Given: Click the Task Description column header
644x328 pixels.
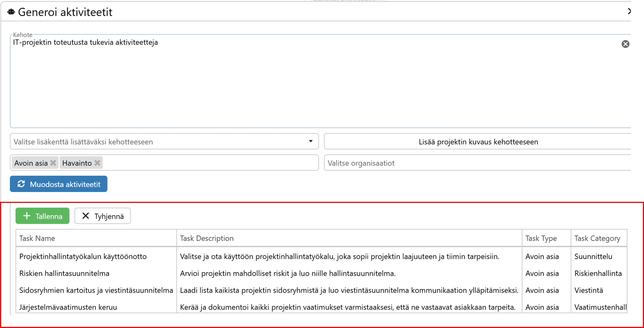Looking at the screenshot, I should pos(207,238).
